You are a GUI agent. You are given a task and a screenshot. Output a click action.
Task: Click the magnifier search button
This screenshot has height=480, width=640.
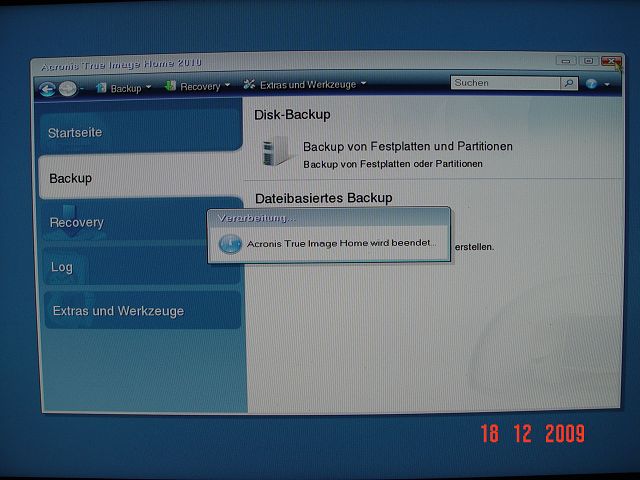(569, 83)
